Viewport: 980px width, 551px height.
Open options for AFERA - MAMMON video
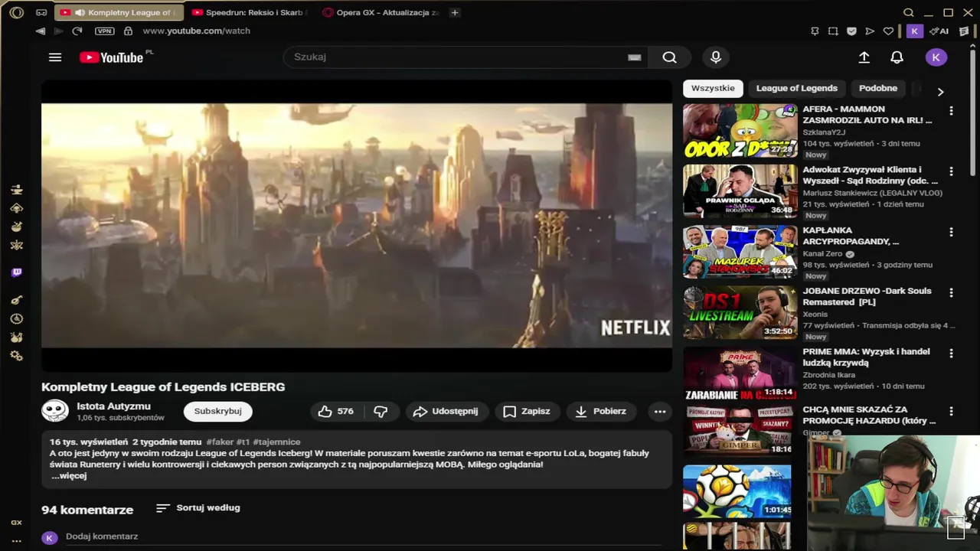click(x=951, y=111)
